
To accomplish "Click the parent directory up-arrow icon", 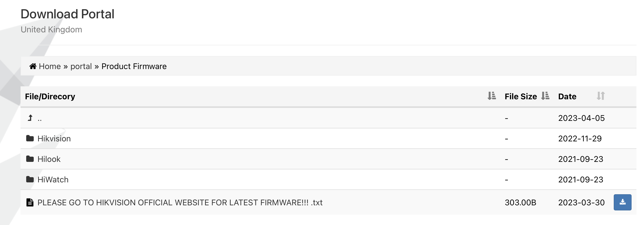I will coord(30,118).
